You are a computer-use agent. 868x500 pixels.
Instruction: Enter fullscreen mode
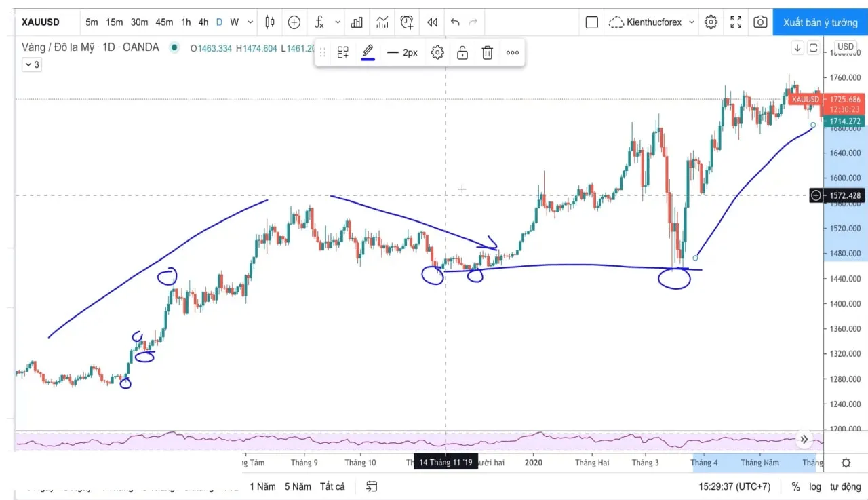(x=736, y=22)
